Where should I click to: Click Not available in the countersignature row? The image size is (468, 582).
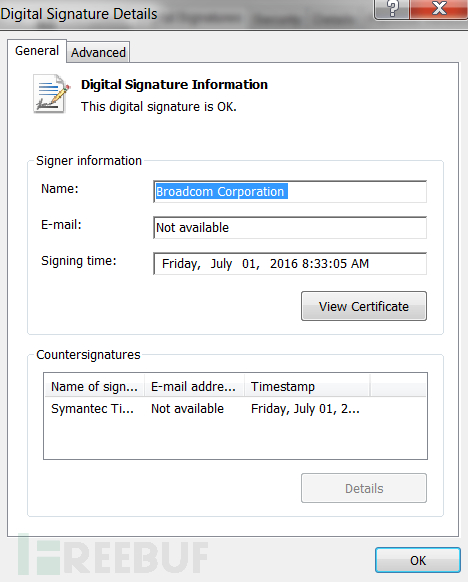[187, 409]
